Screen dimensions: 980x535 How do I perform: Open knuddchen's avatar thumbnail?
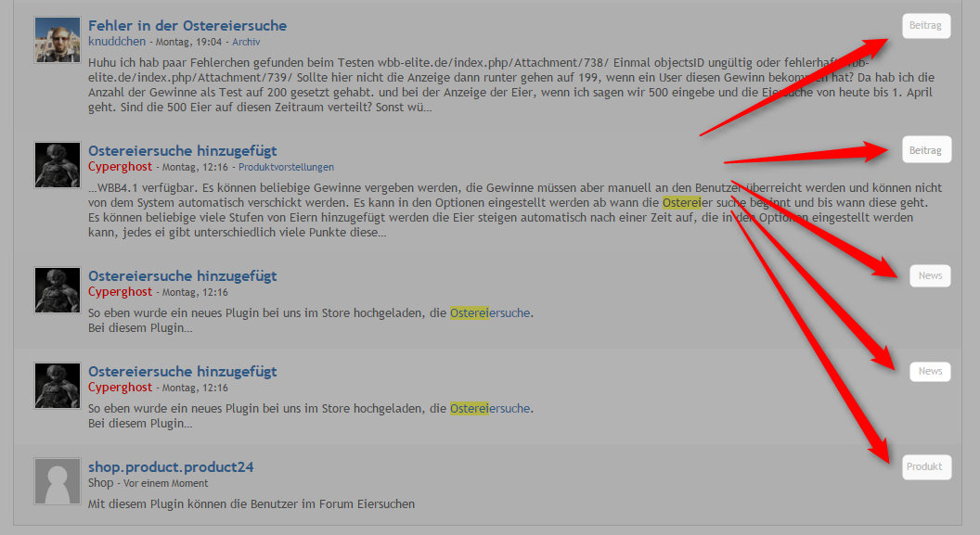[x=57, y=40]
